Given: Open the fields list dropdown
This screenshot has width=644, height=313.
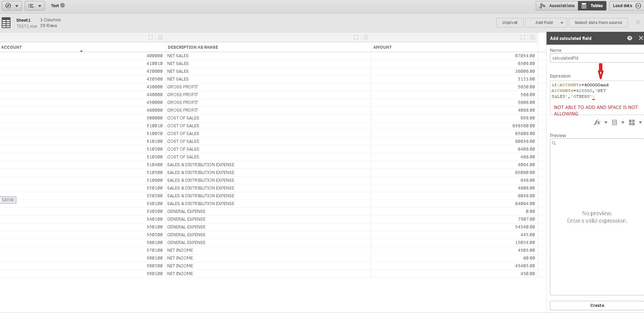Looking at the screenshot, I should tap(618, 122).
